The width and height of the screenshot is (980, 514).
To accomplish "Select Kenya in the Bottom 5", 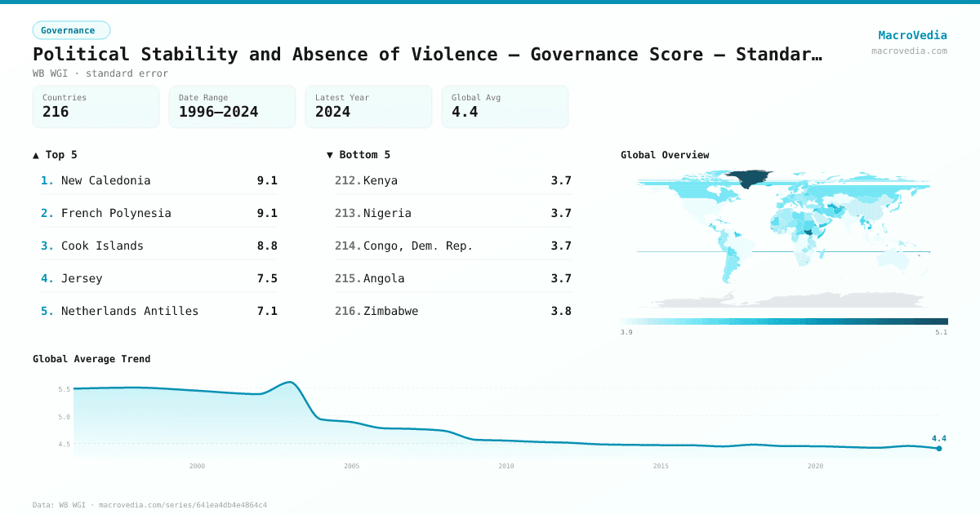I will (x=453, y=180).
